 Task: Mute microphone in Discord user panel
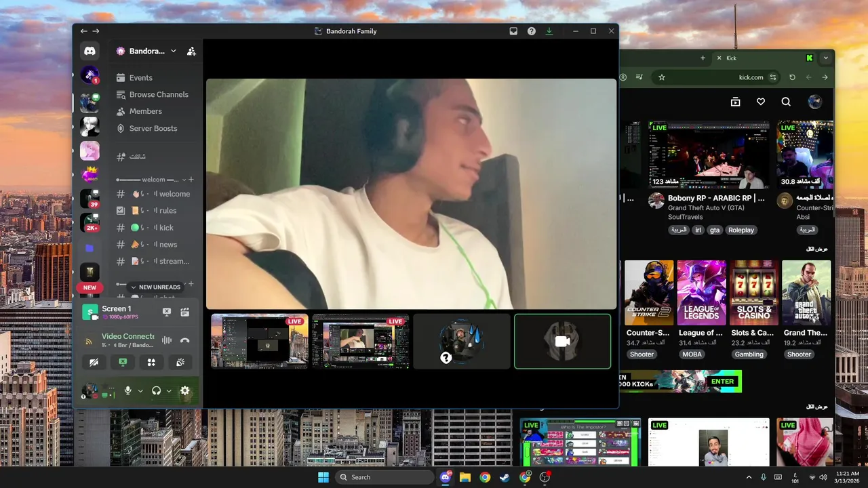(127, 390)
